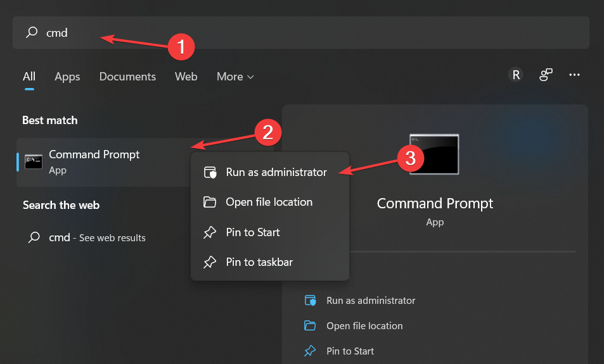The width and height of the screenshot is (604, 364).
Task: Click the pin icon beside Pin to Start in menu
Action: click(210, 232)
